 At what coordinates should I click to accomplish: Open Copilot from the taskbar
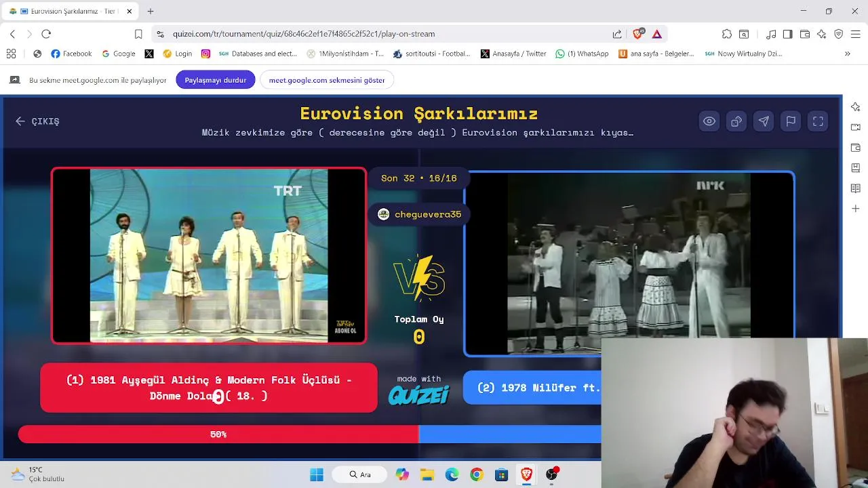point(402,474)
